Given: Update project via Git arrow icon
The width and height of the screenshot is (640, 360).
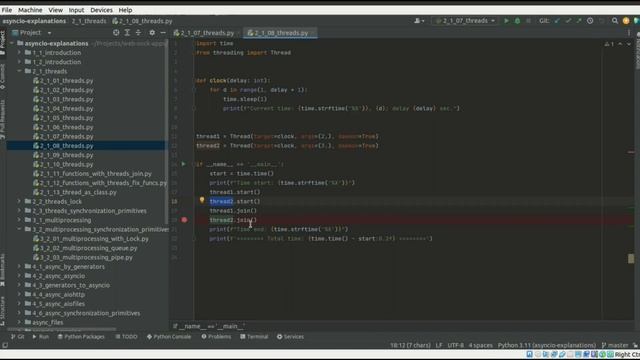Looking at the screenshot, I should [x=557, y=21].
